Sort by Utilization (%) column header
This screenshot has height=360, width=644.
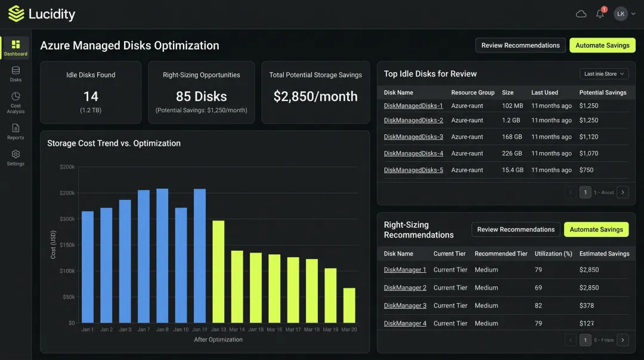(553, 254)
